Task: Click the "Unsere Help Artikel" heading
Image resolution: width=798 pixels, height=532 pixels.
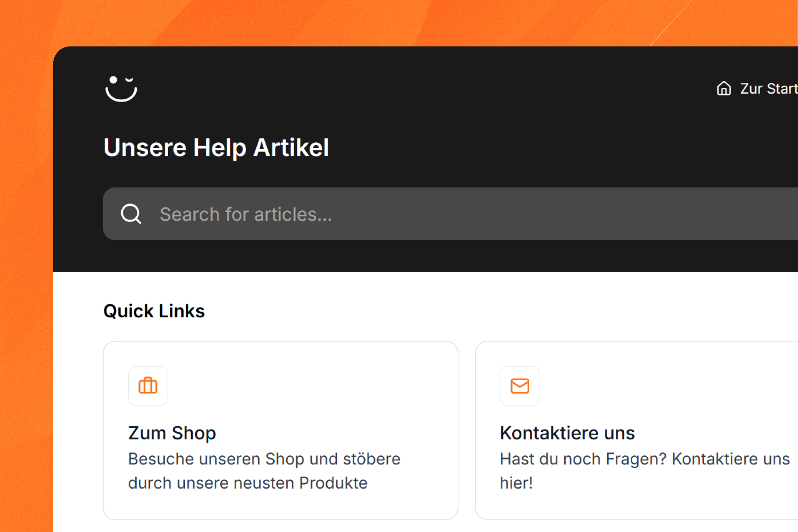Action: 216,148
